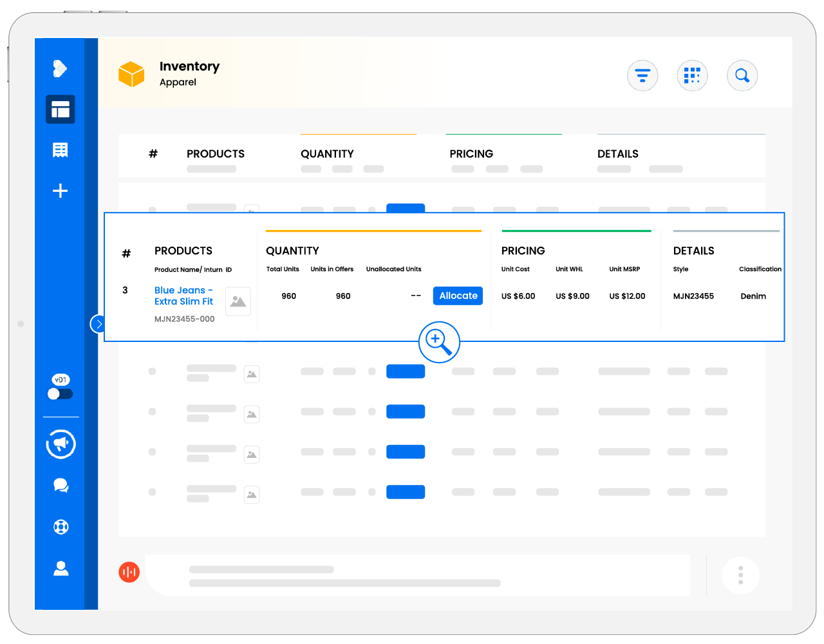Start a chat using the speech bubble icon
824x644 pixels.
pyautogui.click(x=60, y=485)
